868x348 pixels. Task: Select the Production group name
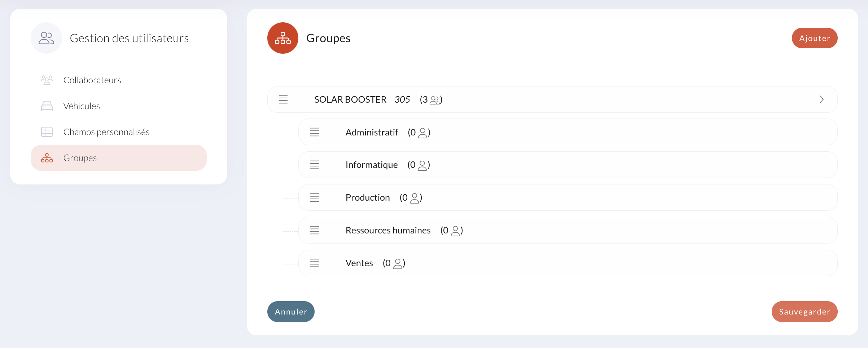368,198
